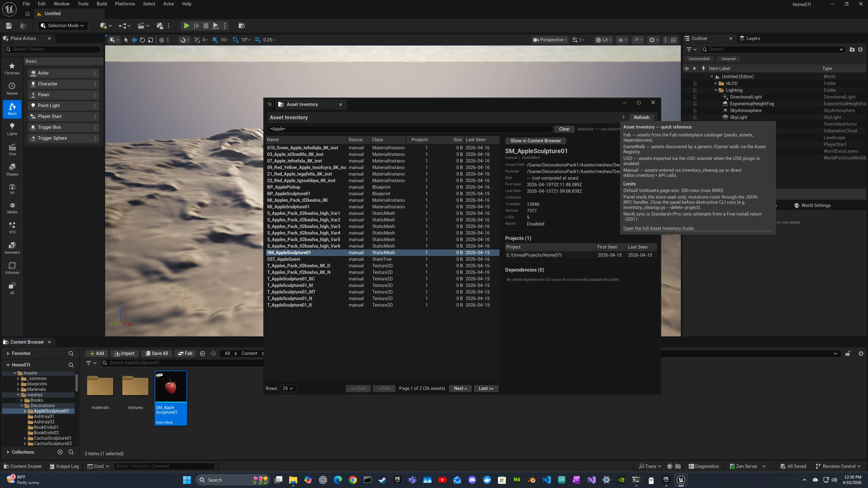The height and width of the screenshot is (488, 868).
Task: Open the Lights category in Place Actors
Action: (x=12, y=129)
